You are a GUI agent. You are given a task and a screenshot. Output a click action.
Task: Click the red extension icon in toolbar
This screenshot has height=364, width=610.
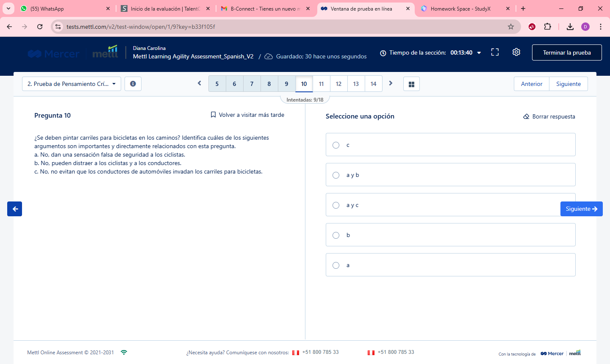(x=532, y=27)
